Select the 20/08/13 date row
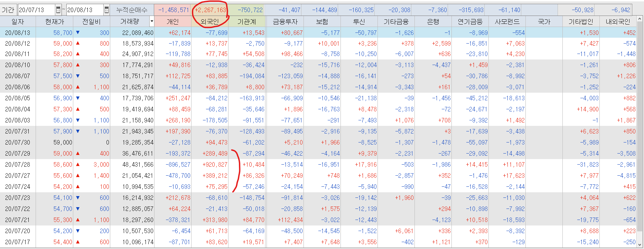Image resolution: width=644 pixels, height=249 pixels. coord(318,33)
